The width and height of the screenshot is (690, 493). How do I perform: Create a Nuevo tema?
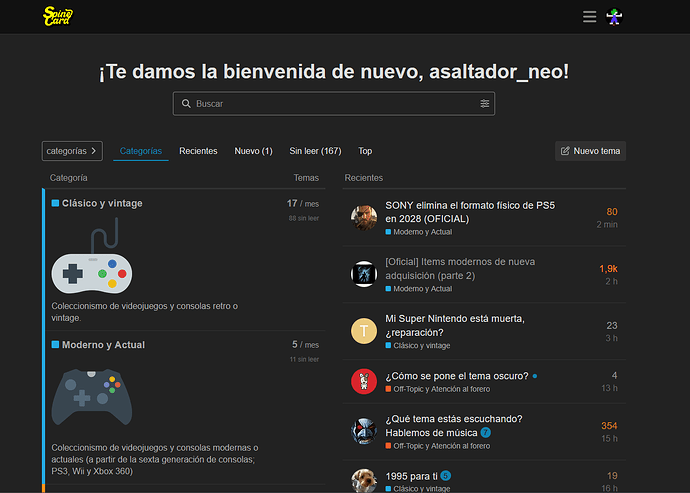(x=590, y=151)
